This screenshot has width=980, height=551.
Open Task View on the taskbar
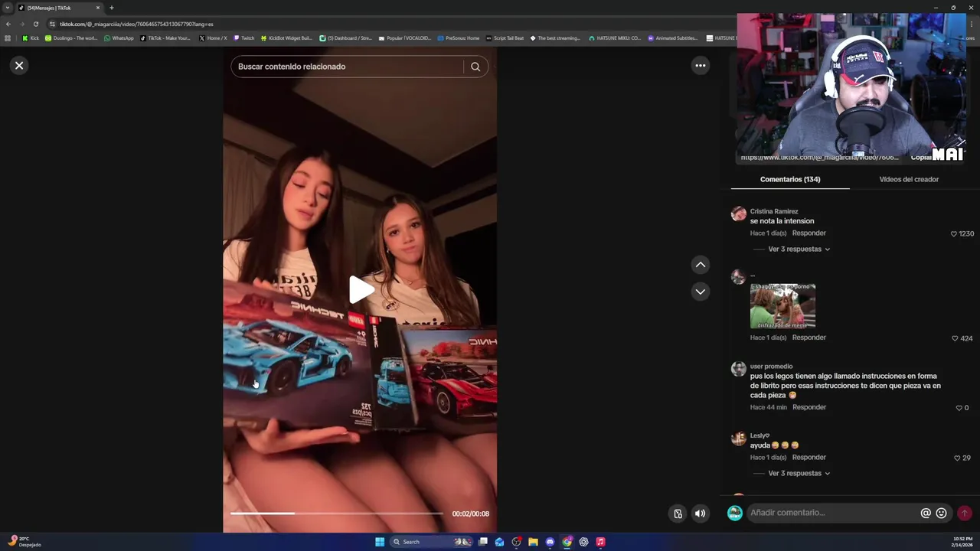(x=483, y=542)
